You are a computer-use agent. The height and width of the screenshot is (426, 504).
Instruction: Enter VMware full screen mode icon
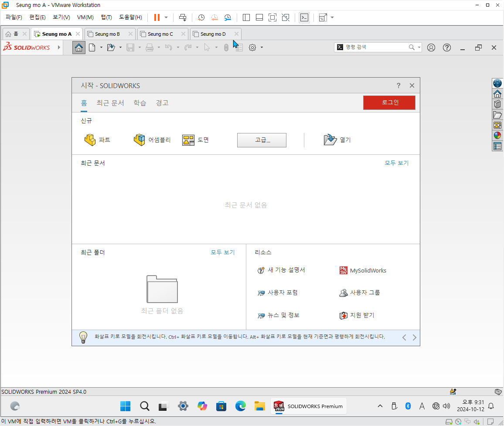[x=272, y=17]
